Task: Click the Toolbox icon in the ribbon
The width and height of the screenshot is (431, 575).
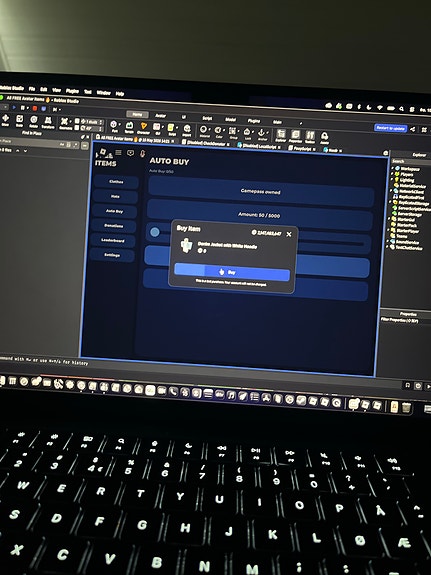Action: pyautogui.click(x=310, y=137)
